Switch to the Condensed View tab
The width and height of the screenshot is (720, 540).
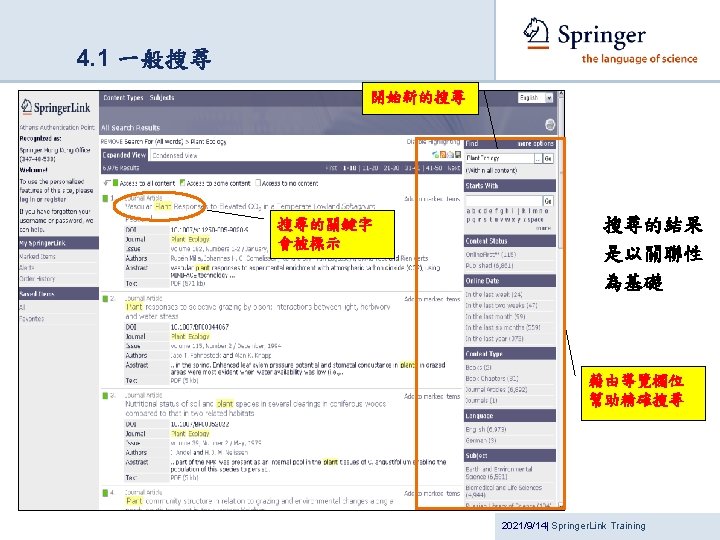pyautogui.click(x=174, y=156)
